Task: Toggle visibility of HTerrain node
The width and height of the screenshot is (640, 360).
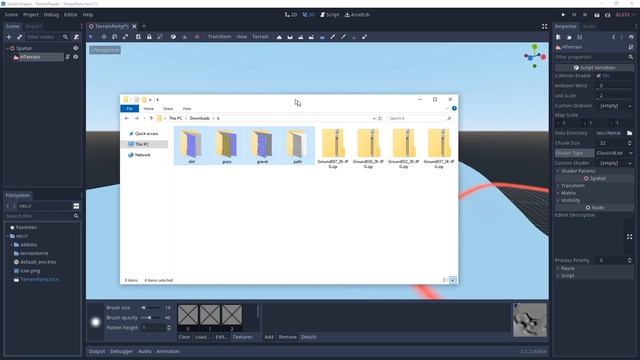Action: click(76, 57)
